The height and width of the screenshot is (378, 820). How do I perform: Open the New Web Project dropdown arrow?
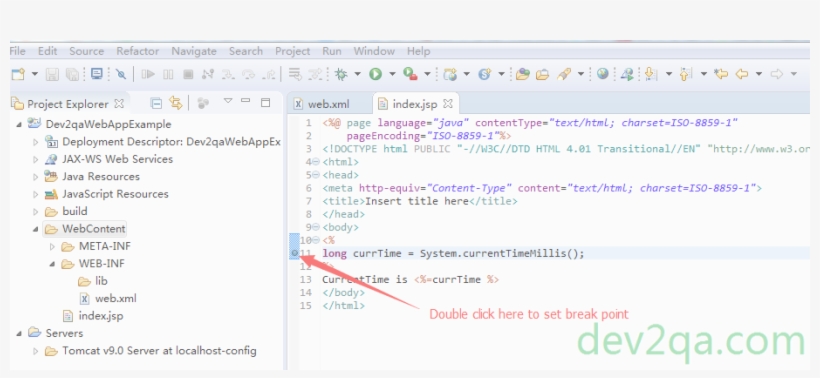(x=466, y=74)
